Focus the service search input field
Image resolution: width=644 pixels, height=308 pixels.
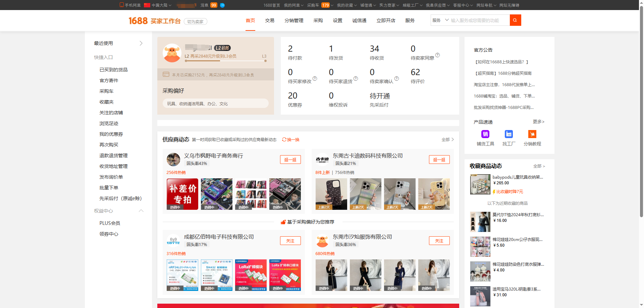click(x=480, y=20)
